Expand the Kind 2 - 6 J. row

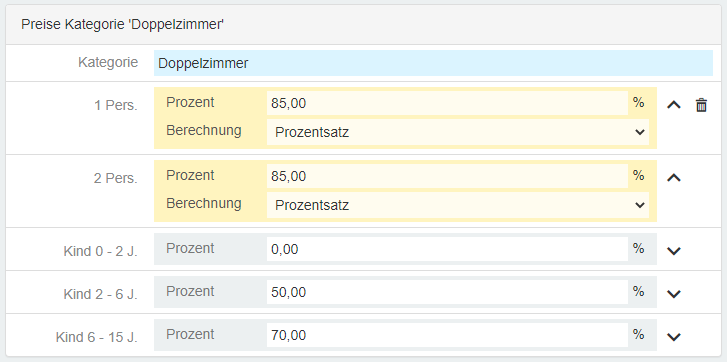click(x=674, y=293)
